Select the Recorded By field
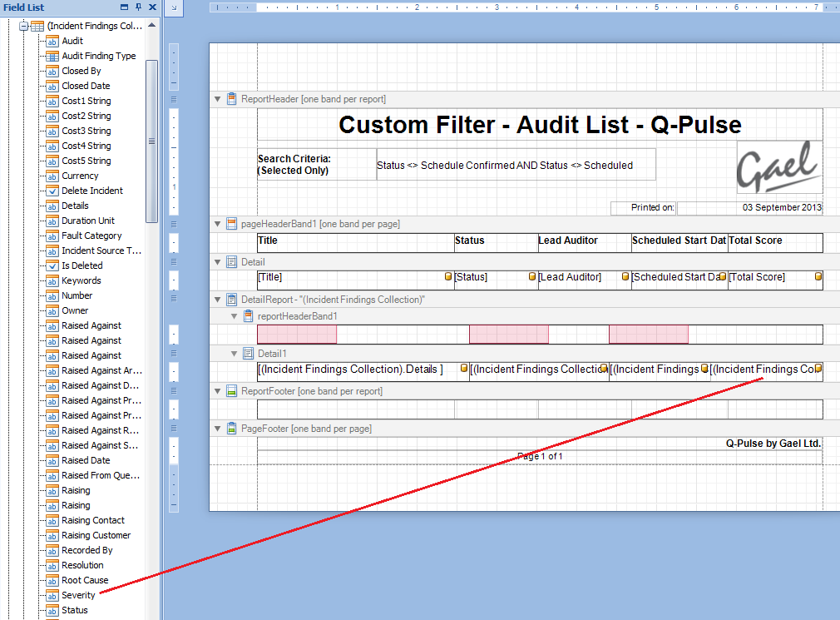The image size is (840, 620). 86,550
